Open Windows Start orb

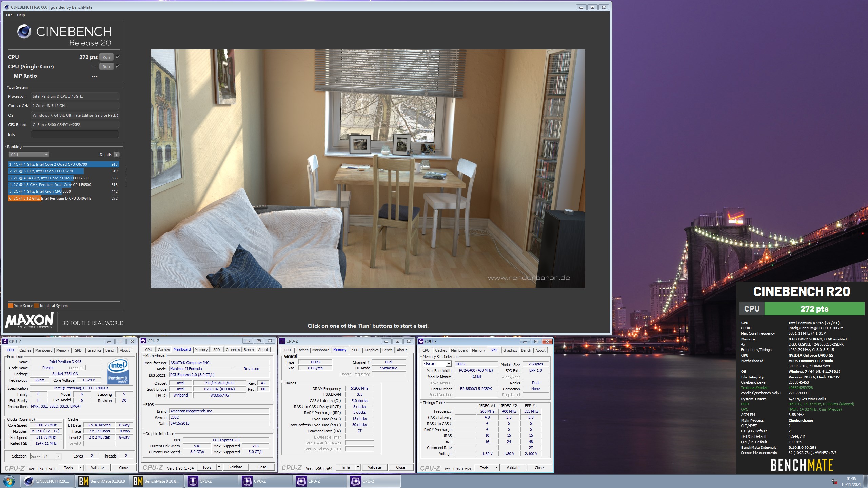(9, 481)
